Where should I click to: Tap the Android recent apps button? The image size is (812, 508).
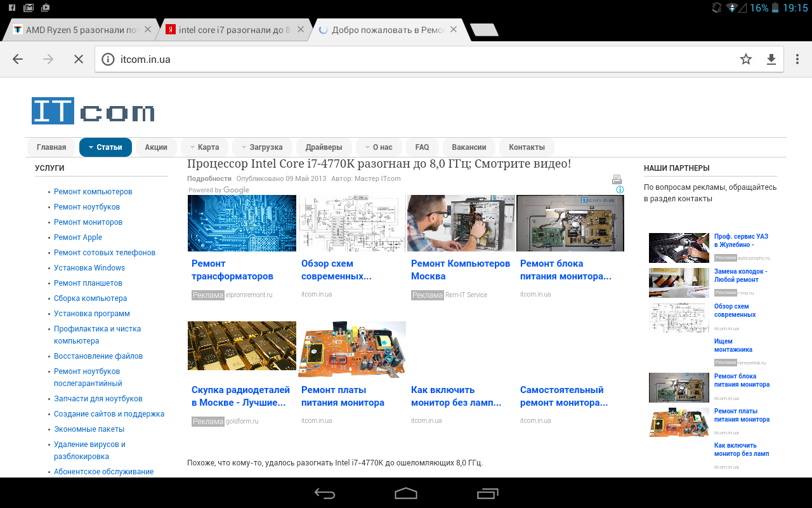tap(488, 493)
